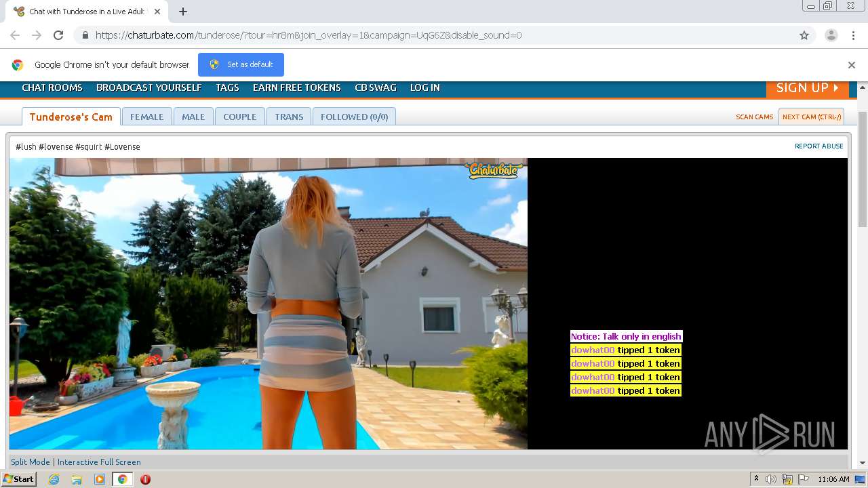
Task: Open Internet Explorer from the taskbar
Action: [x=54, y=479]
